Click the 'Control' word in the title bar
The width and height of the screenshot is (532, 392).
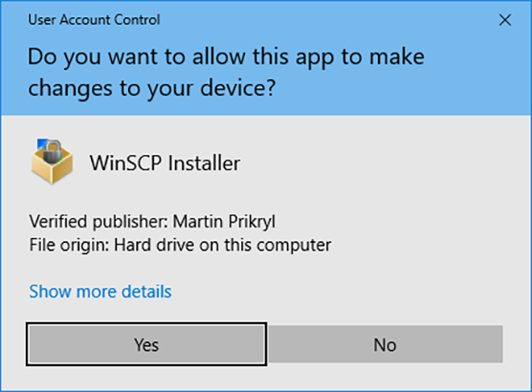(x=137, y=20)
